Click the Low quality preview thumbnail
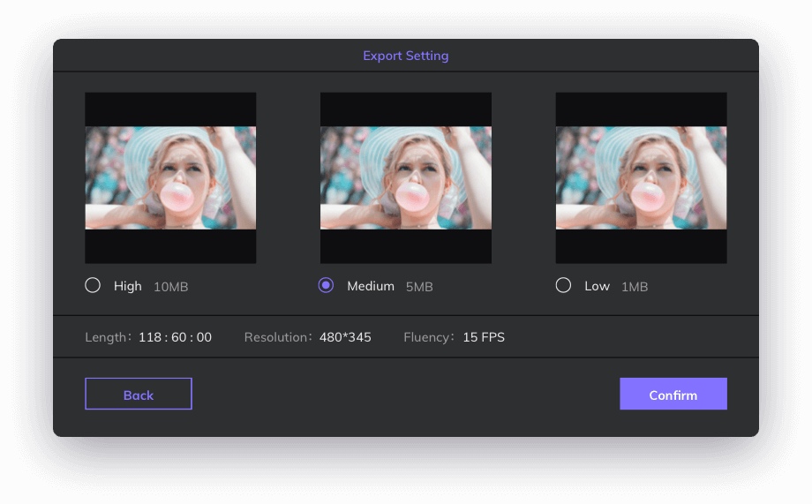This screenshot has width=812, height=504. tap(641, 178)
